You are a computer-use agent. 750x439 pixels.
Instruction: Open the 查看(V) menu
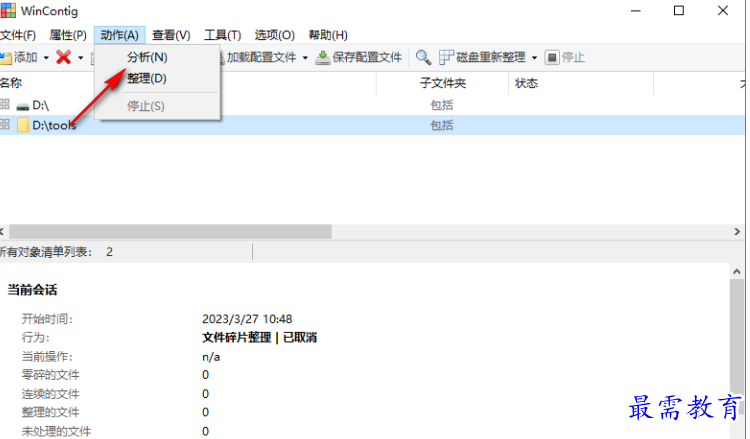tap(171, 35)
